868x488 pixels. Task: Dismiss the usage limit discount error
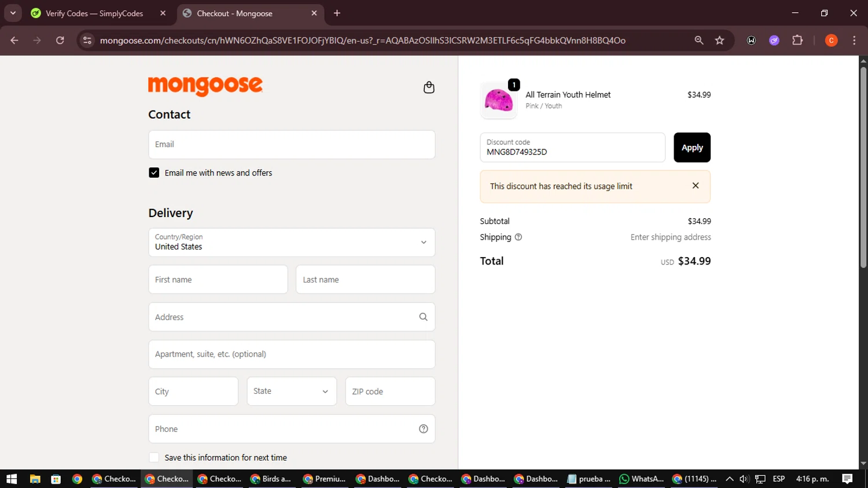[696, 186]
